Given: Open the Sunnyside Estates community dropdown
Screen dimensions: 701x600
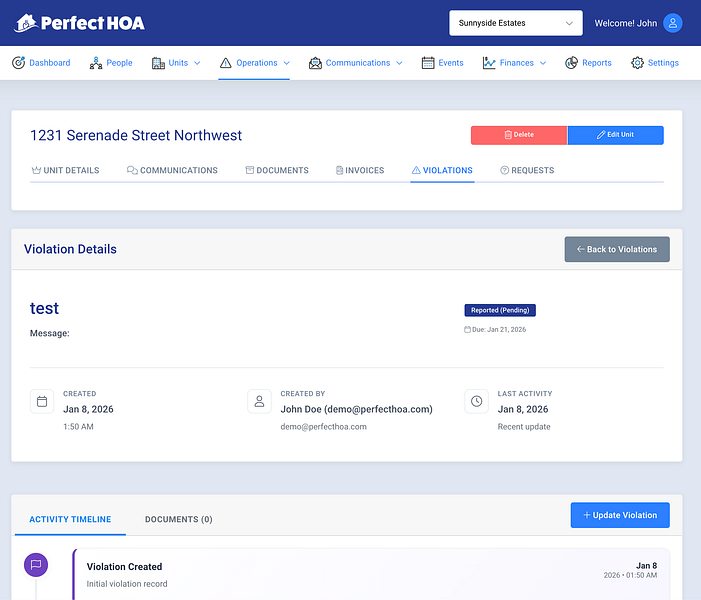Looking at the screenshot, I should [x=515, y=23].
